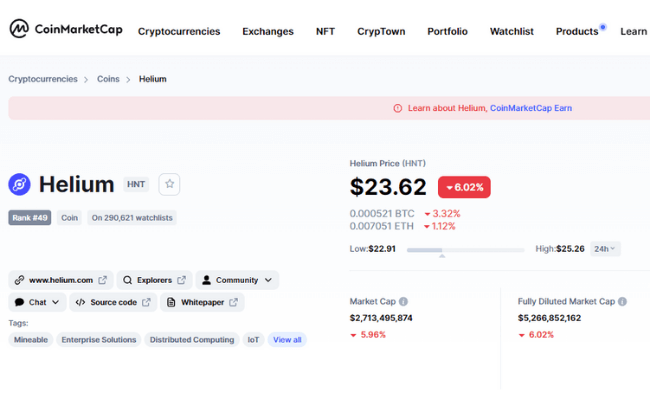Click the CoinMarketCap logo
The image size is (650, 400).
point(66,29)
